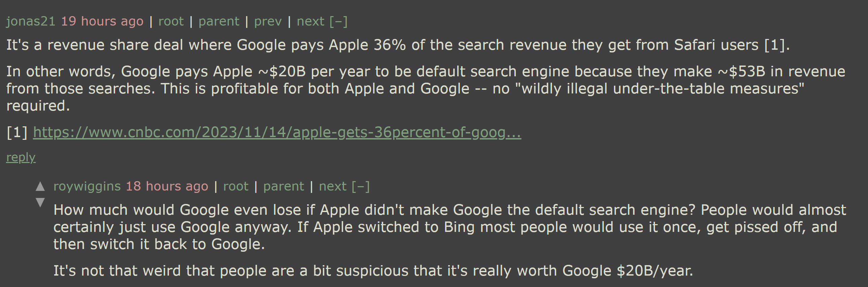This screenshot has height=287, width=868.
Task: Open the cnbc.com article link
Action: 277,132
